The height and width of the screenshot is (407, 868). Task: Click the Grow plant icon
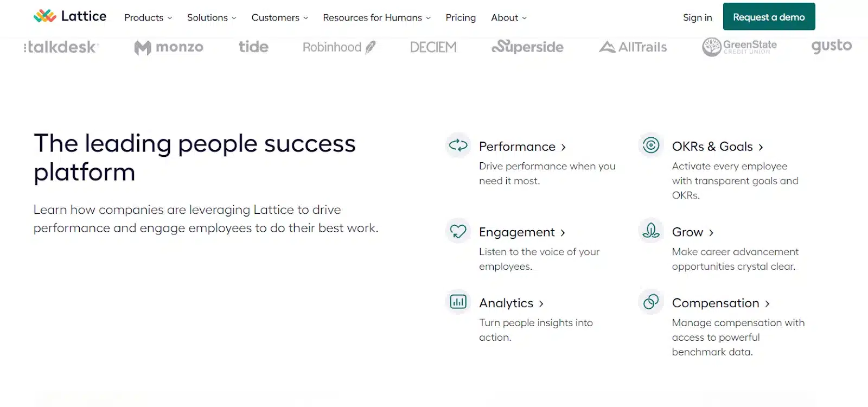click(651, 231)
